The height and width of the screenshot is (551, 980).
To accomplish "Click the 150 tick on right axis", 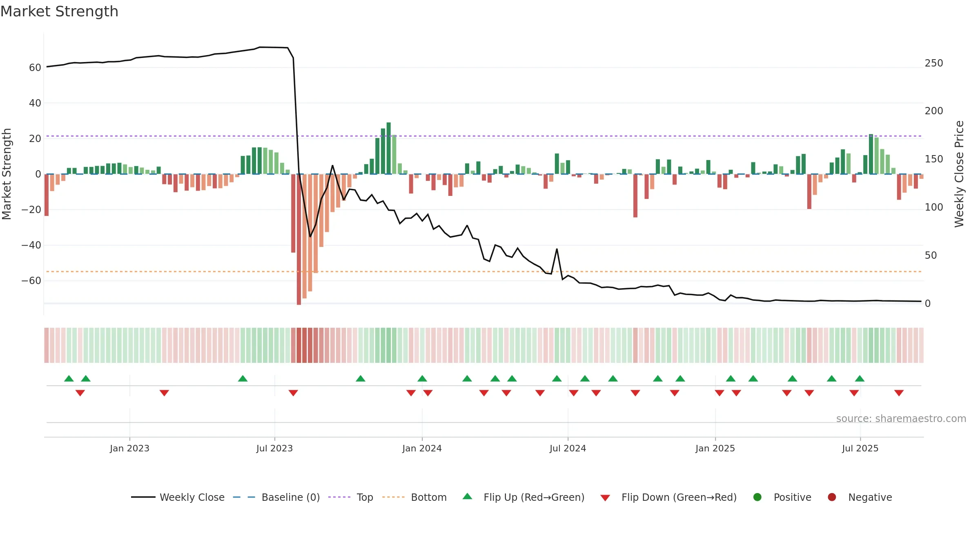I will tap(934, 159).
